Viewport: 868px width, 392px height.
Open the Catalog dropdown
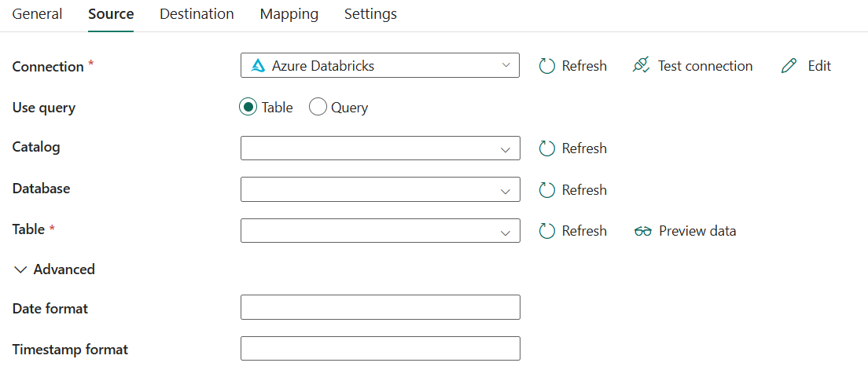[381, 148]
